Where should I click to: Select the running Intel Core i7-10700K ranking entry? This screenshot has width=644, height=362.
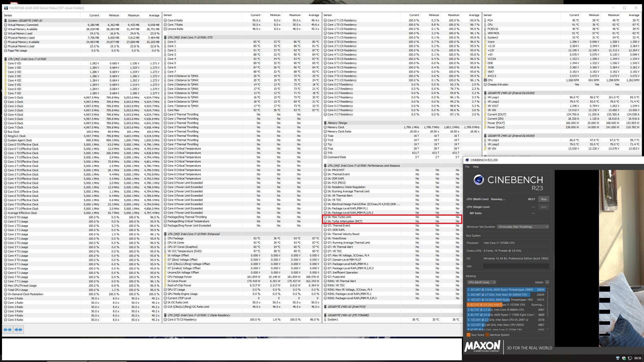tap(506, 305)
